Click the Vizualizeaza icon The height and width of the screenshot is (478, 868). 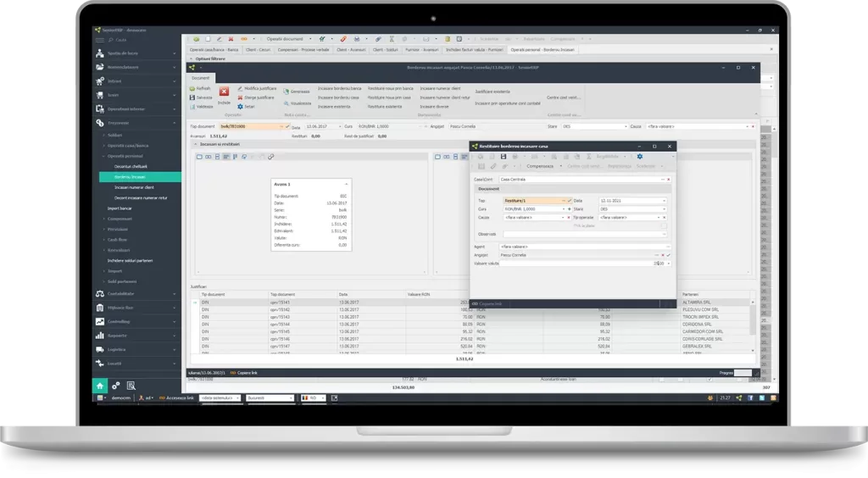pyautogui.click(x=287, y=103)
